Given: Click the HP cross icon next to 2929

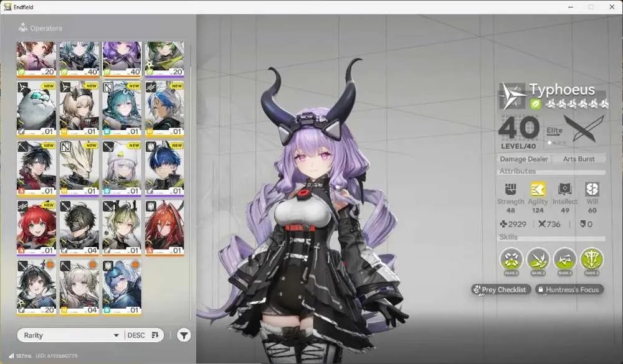Looking at the screenshot, I should 503,224.
